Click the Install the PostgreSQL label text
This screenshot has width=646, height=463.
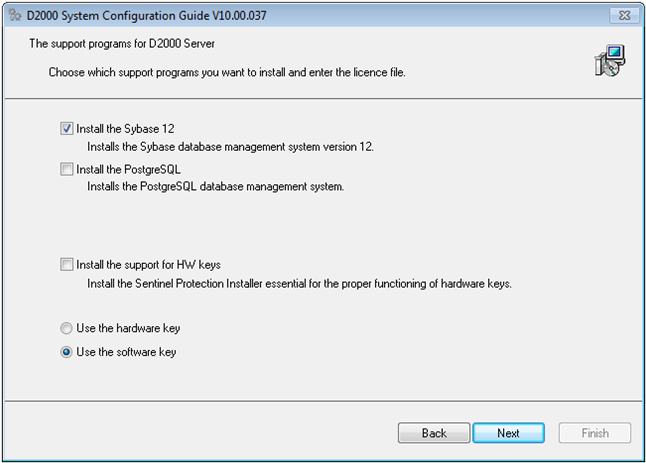coord(128,170)
